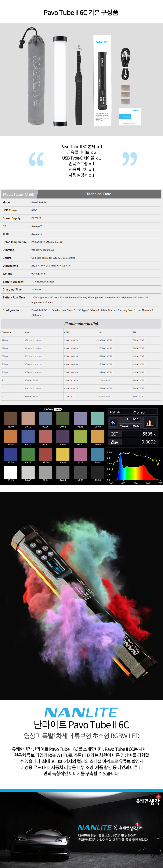The width and height of the screenshot is (163, 868).
Task: Click the Pavo Tube II 6C 기본 구성품 heading
Action: click(81, 13)
